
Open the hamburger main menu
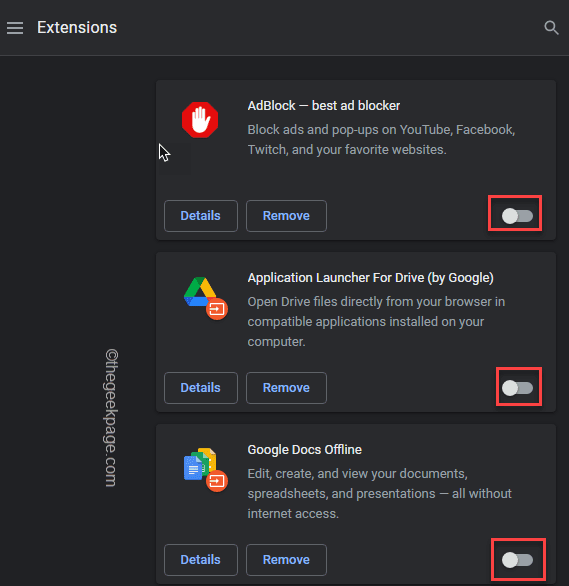click(x=15, y=28)
